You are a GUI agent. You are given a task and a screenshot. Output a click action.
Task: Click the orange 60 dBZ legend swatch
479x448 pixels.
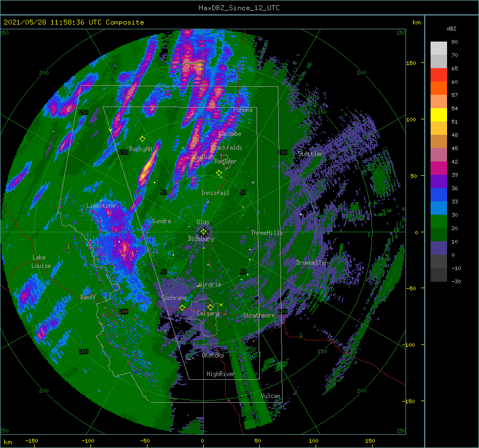pos(439,88)
